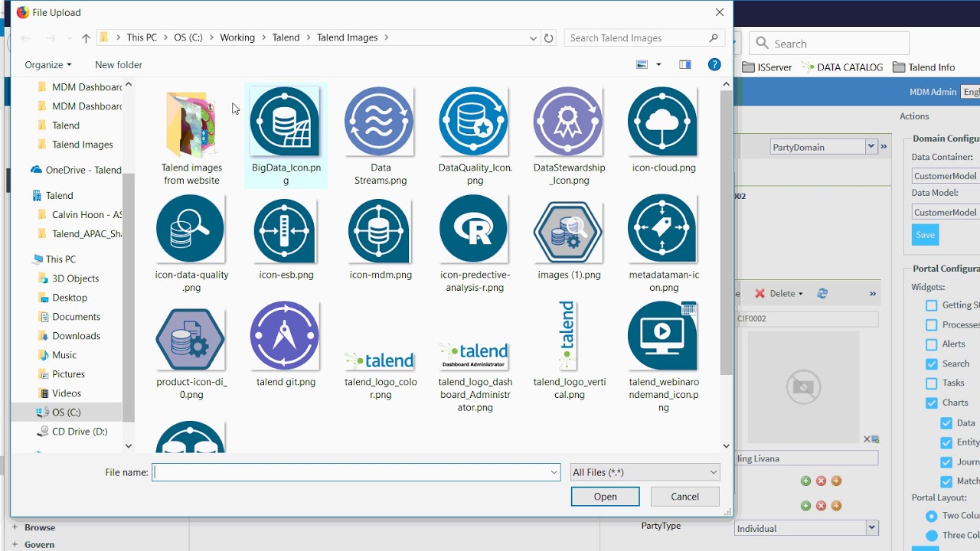Select OneDrive - Talend in navigation tree
Screen dimensions: 980x551
(x=76, y=170)
